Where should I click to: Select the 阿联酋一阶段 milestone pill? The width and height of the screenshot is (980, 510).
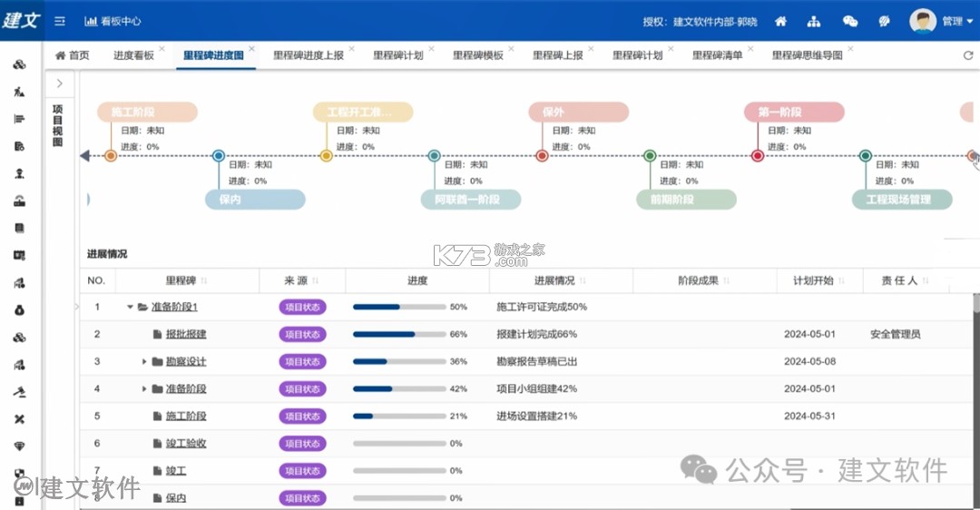pyautogui.click(x=471, y=200)
